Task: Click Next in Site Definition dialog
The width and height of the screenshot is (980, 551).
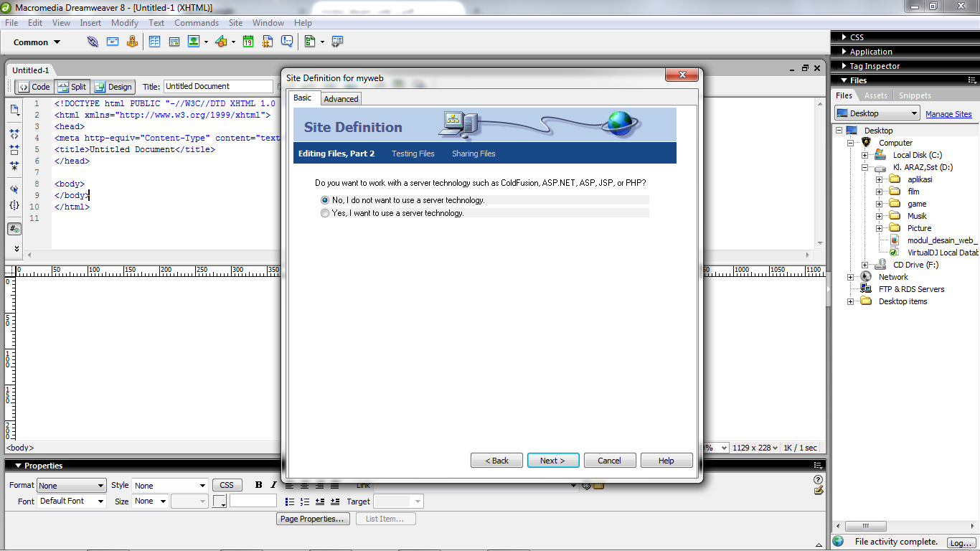Action: [x=553, y=461]
